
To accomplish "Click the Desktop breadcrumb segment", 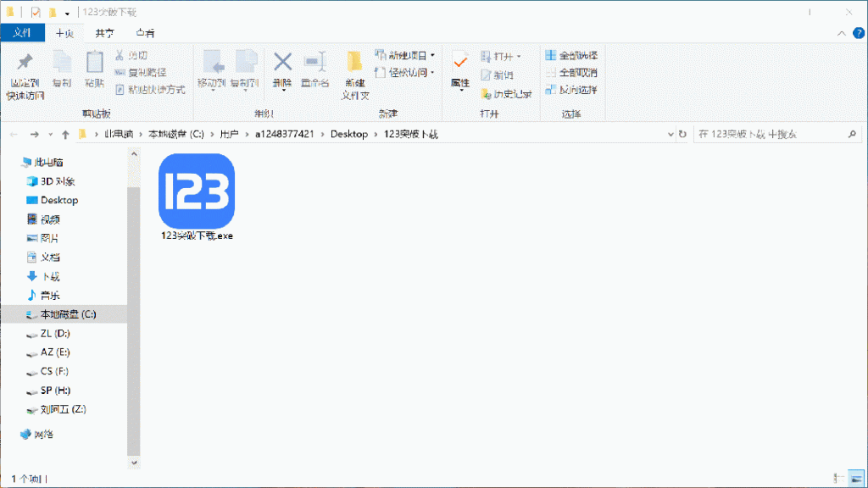I will (348, 134).
